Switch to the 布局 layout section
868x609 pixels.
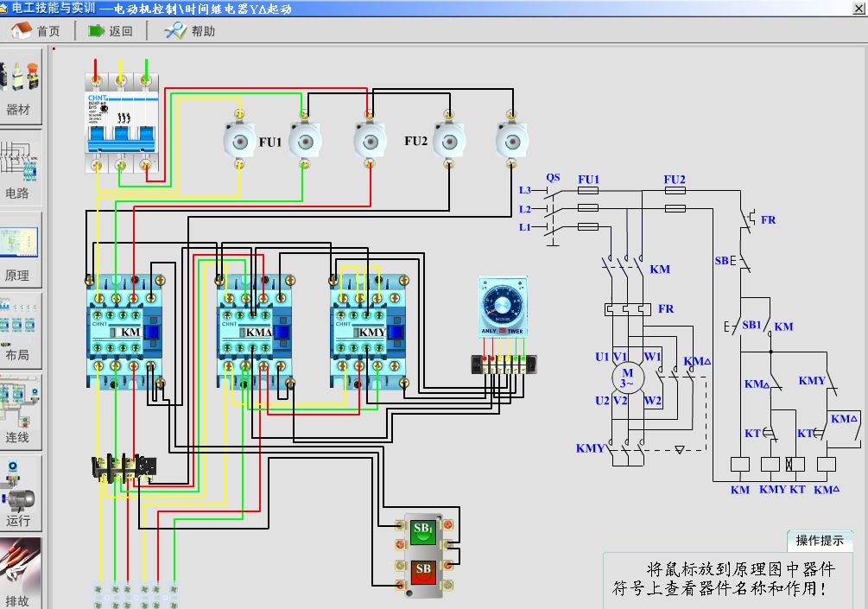pos(19,333)
